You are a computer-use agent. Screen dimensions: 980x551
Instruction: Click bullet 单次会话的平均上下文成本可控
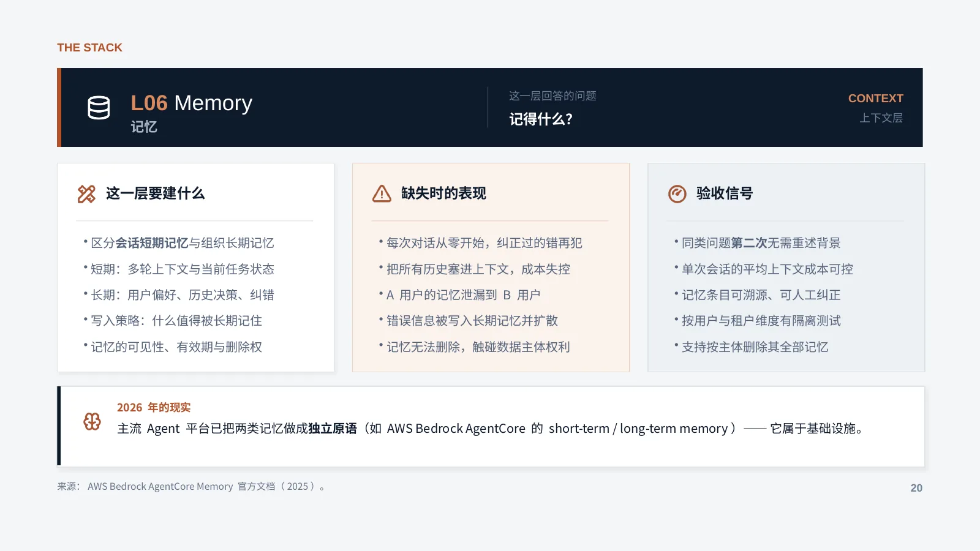(x=763, y=269)
